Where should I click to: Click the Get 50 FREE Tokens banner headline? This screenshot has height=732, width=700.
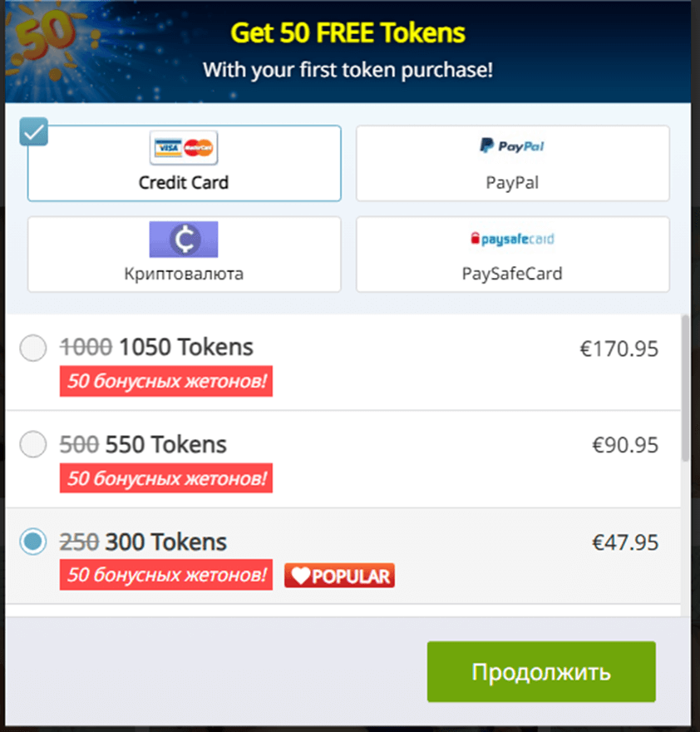pyautogui.click(x=348, y=33)
